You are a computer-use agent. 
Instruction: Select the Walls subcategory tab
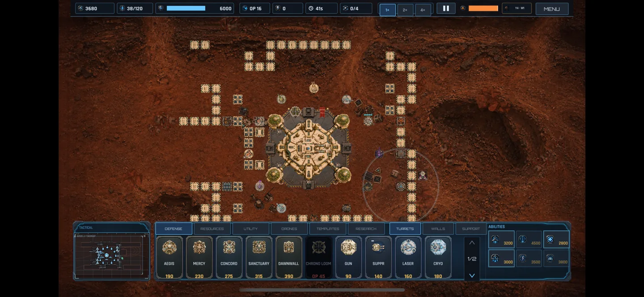(x=438, y=228)
